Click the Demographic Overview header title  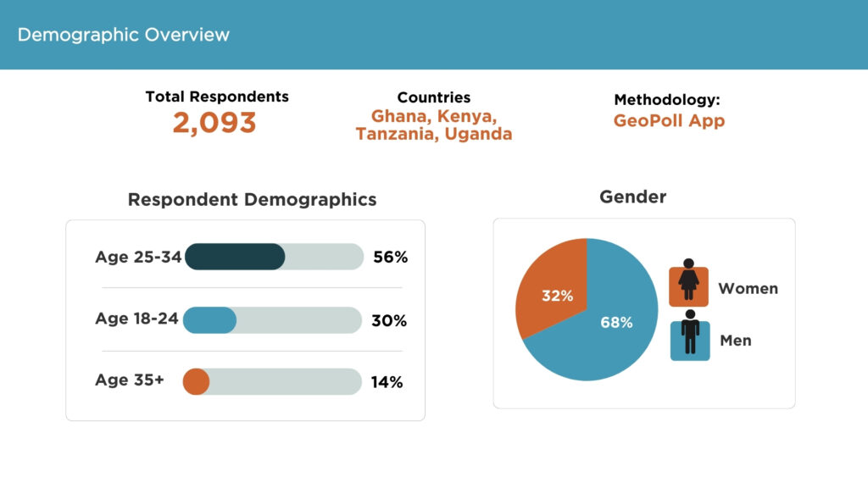pos(124,35)
